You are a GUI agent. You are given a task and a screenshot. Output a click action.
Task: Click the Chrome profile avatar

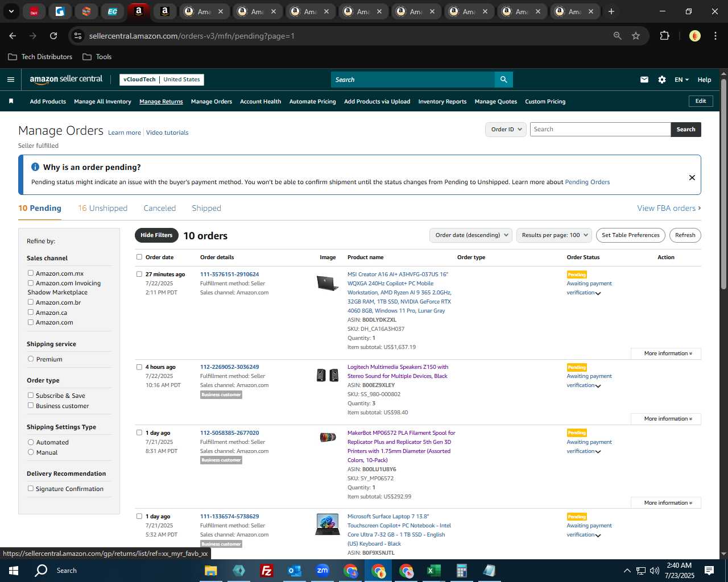(x=694, y=36)
